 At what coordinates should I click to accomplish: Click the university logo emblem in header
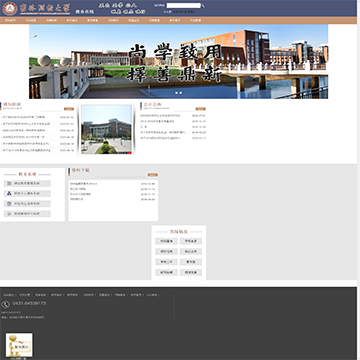point(9,8)
